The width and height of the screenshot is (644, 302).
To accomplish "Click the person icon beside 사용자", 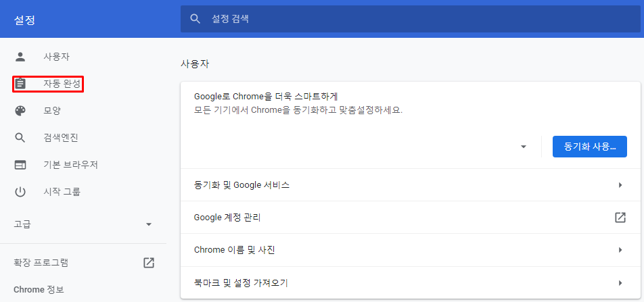I will coord(20,57).
